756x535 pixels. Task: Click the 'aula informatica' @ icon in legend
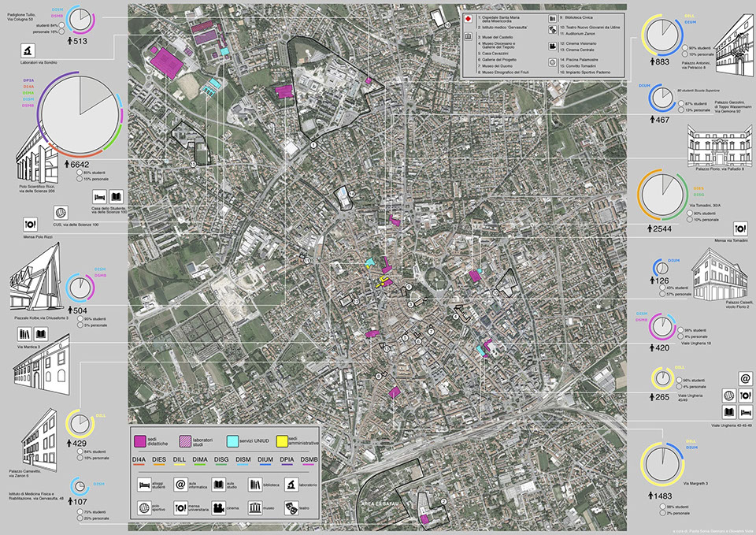tap(180, 485)
